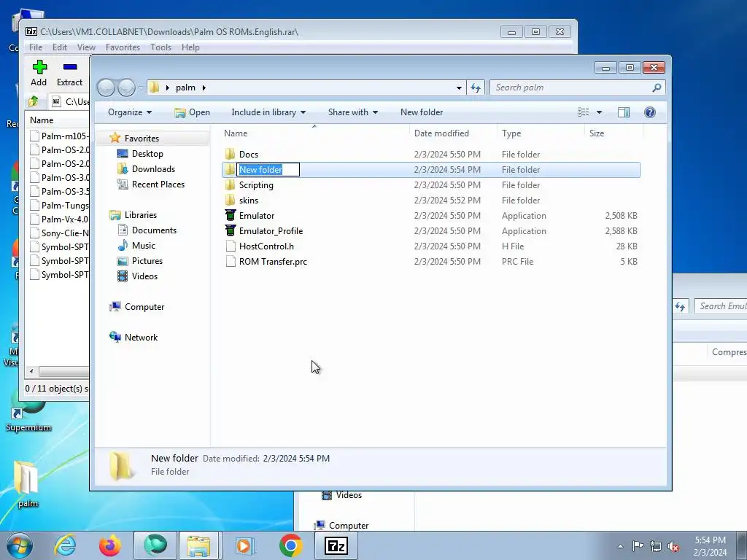The image size is (747, 560).
Task: Select the Emulator application icon
Action: [230, 215]
